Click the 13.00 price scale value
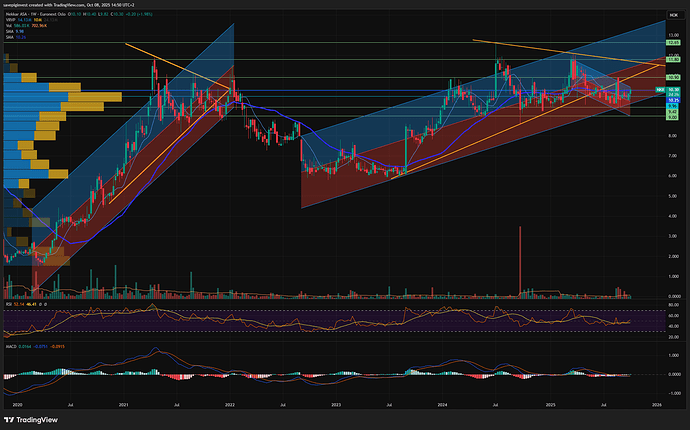690x430 pixels. [673, 35]
